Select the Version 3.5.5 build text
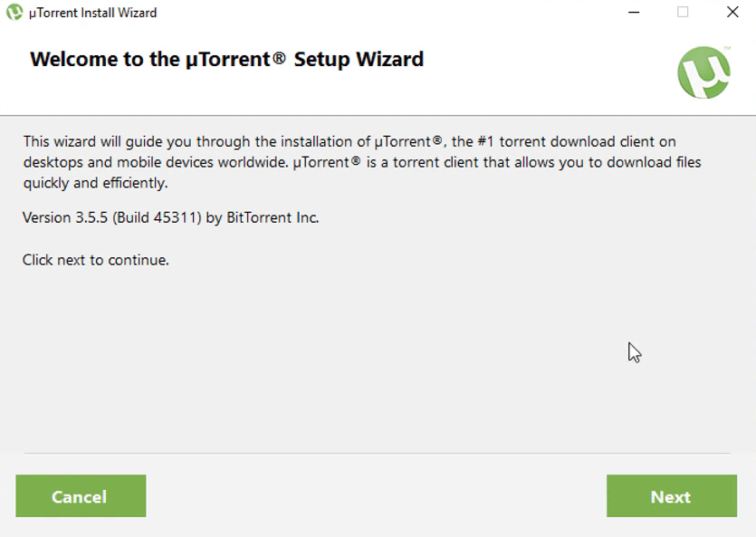This screenshot has height=537, width=756. pos(170,217)
